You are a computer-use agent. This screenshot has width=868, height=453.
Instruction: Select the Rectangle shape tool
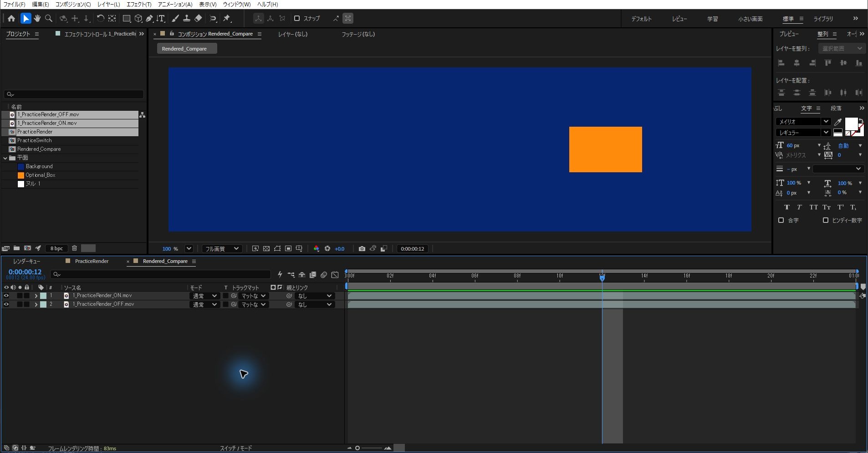click(x=127, y=19)
